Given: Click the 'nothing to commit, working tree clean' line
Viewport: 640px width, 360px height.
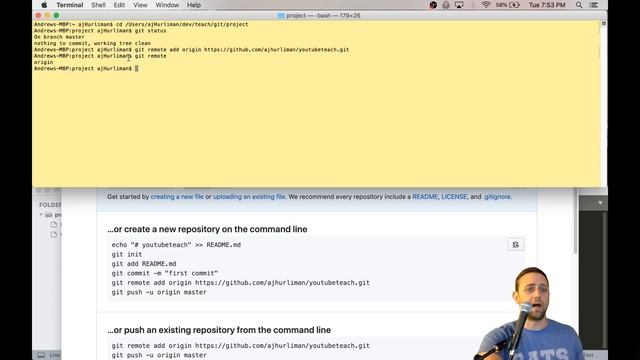Looking at the screenshot, I should (92, 43).
